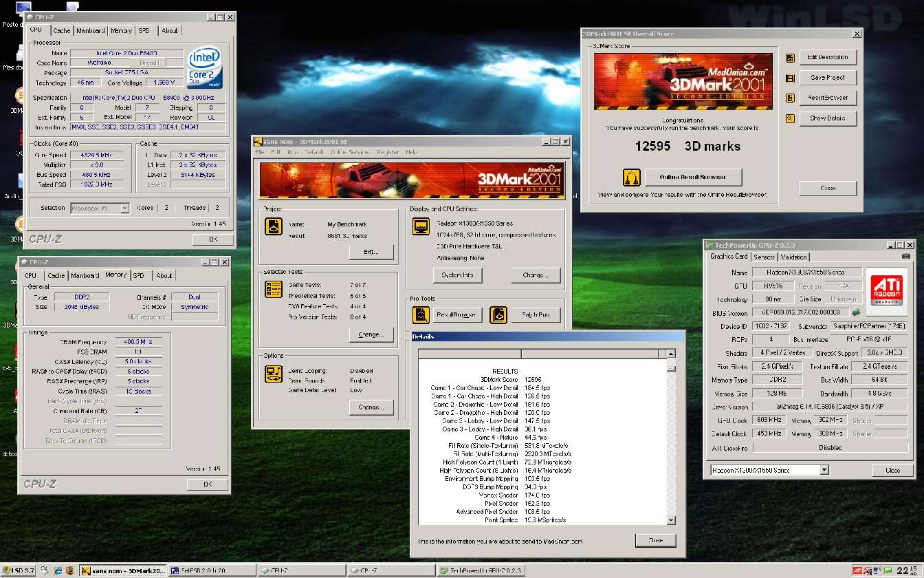Open the Help menu in 3DMark2001 SE
The height and width of the screenshot is (578, 924).
(x=411, y=152)
